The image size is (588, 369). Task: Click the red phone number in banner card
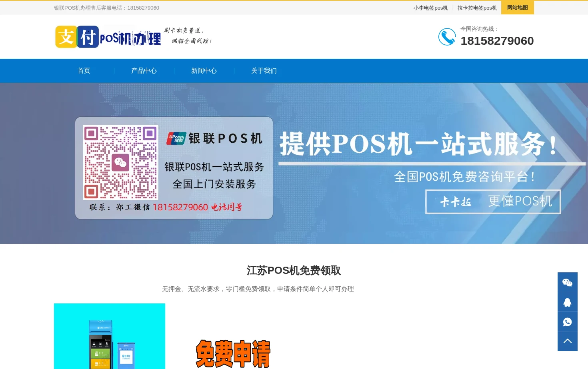pyautogui.click(x=180, y=207)
